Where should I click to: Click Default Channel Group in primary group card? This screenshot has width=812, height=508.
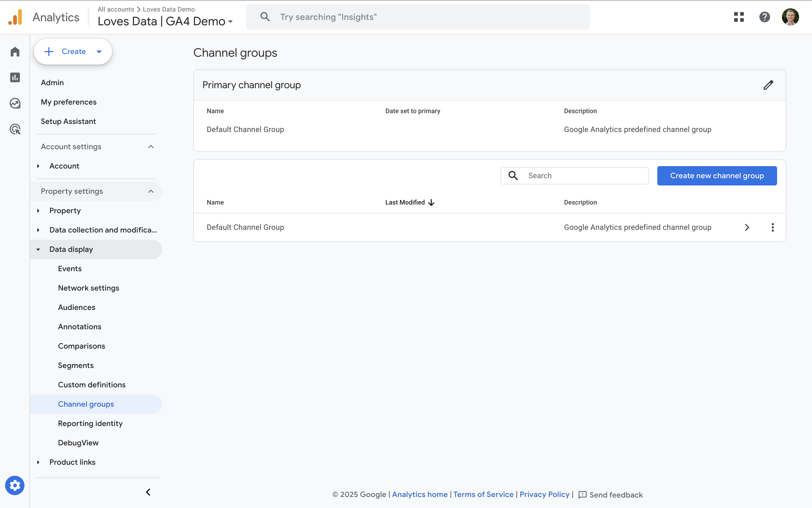[245, 130]
